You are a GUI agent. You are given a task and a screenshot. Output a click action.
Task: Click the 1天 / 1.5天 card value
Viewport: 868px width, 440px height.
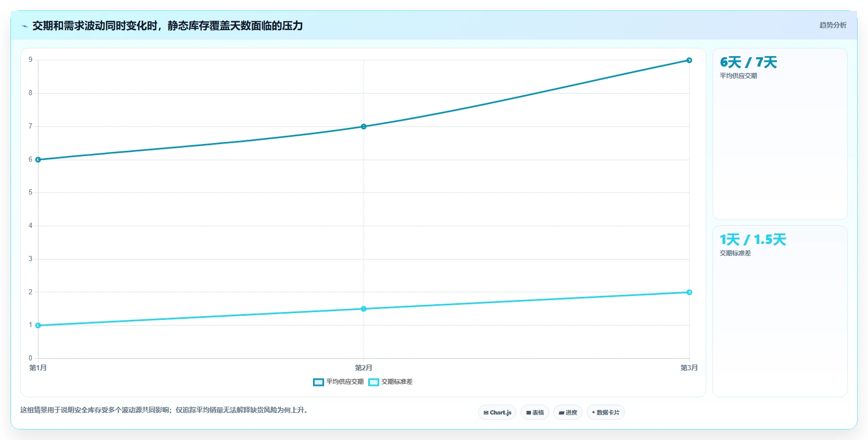coord(753,240)
